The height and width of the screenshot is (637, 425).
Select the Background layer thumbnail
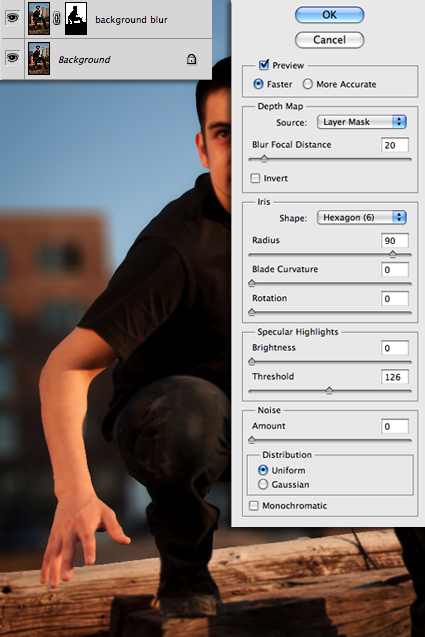[39, 58]
